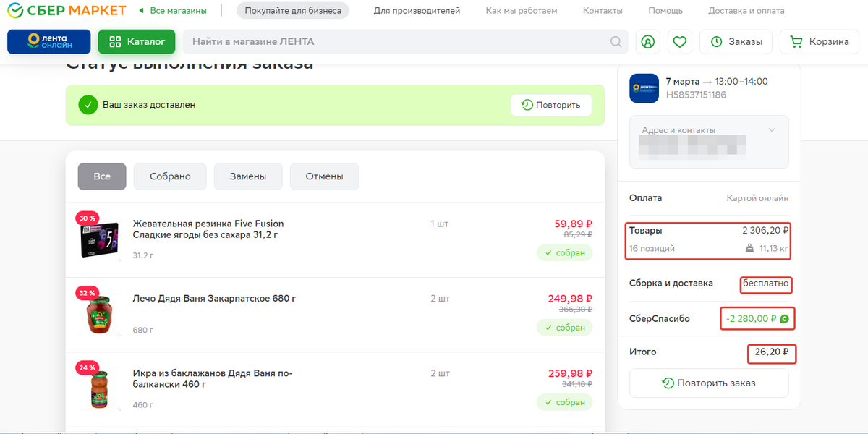Expand the Адрес и контакты chevron
The image size is (868, 434).
[x=772, y=130]
